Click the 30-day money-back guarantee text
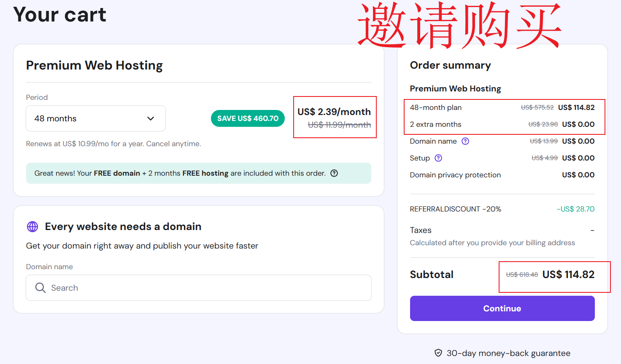 coord(508,353)
